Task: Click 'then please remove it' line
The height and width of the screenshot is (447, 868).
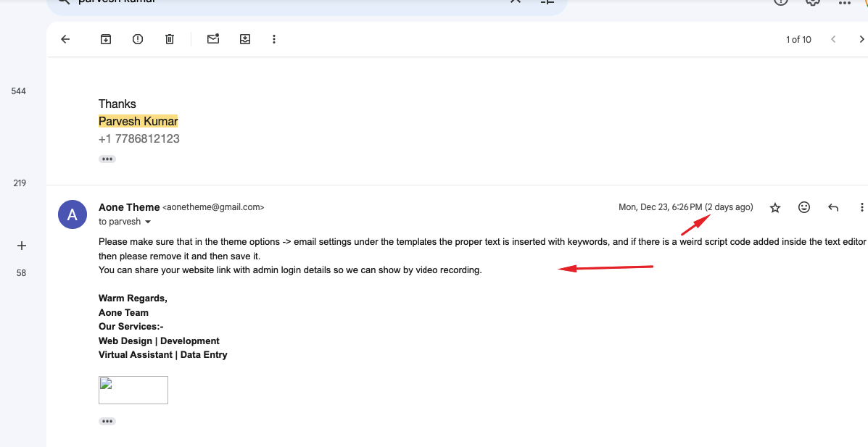Action: click(179, 256)
